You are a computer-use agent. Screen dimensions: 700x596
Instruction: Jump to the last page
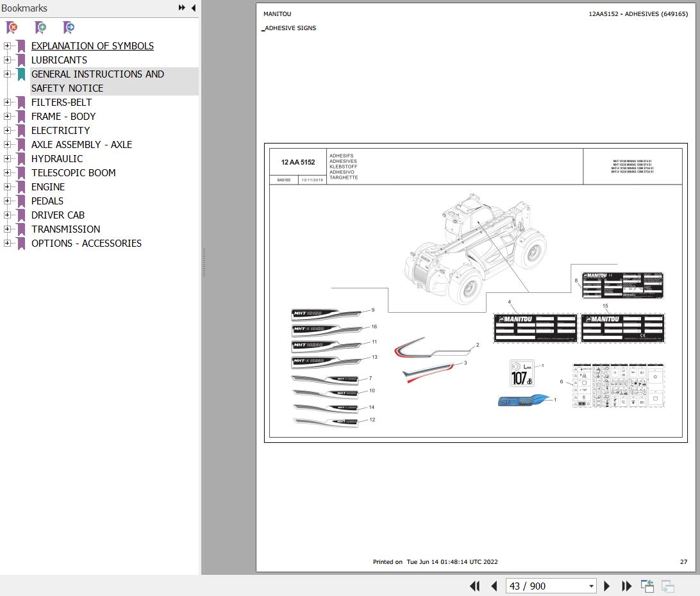point(626,586)
